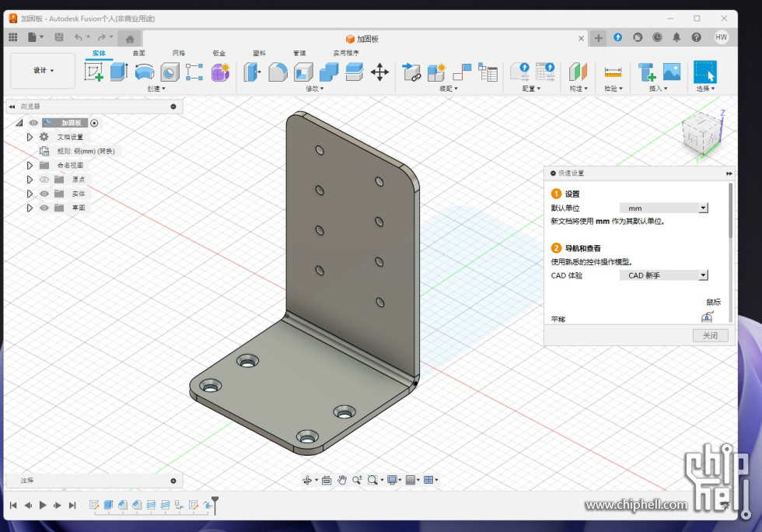The height and width of the screenshot is (532, 762).
Task: Select the Joint tool
Action: (x=462, y=72)
